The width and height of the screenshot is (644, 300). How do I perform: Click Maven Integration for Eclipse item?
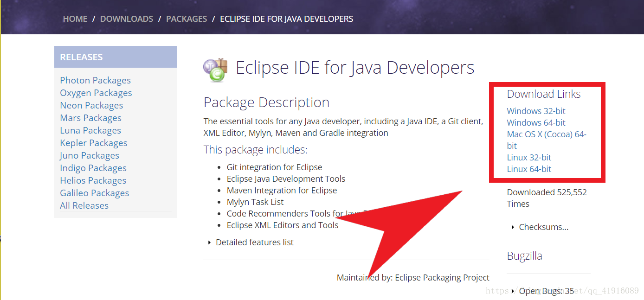[x=282, y=190]
